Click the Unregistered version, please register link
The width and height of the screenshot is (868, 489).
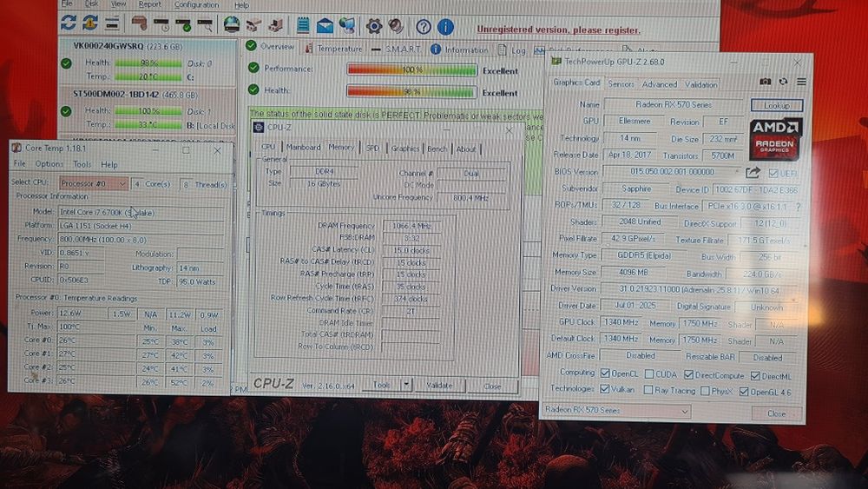[x=558, y=30]
